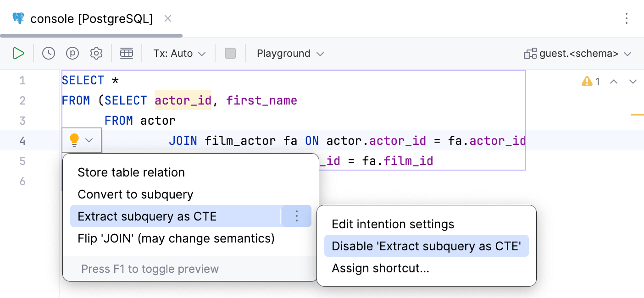
Task: Choose Flip 'JOIN' (may change semantics)
Action: pos(190,238)
